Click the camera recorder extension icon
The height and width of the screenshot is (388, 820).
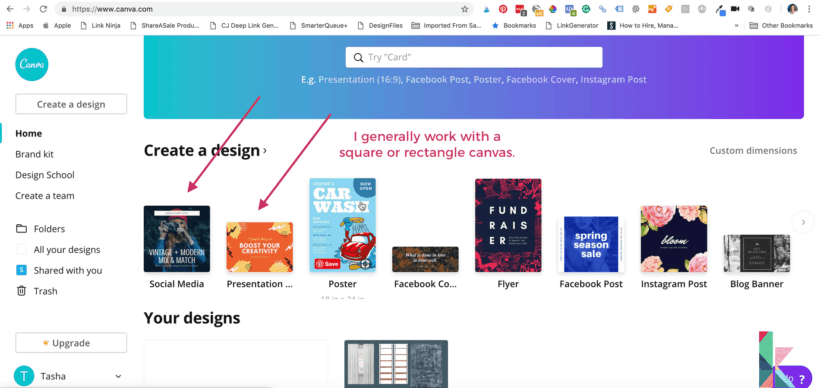[735, 9]
